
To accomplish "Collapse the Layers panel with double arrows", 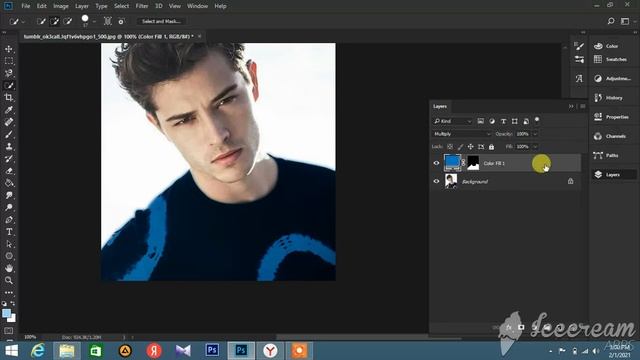I will [571, 107].
